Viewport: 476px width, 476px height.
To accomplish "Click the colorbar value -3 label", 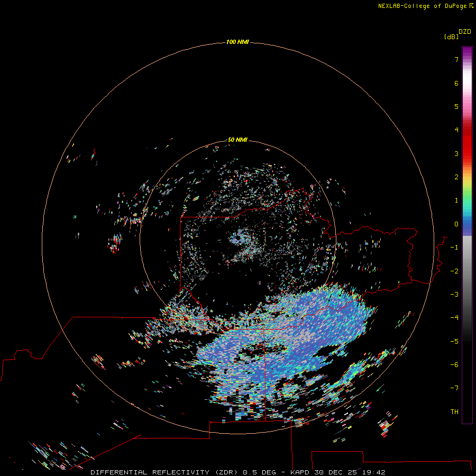I will [x=454, y=295].
